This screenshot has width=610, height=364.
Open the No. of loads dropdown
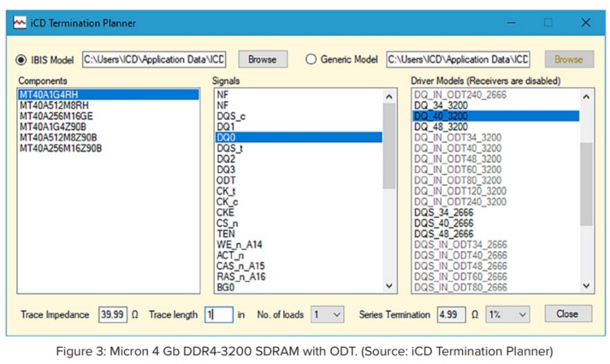click(327, 314)
